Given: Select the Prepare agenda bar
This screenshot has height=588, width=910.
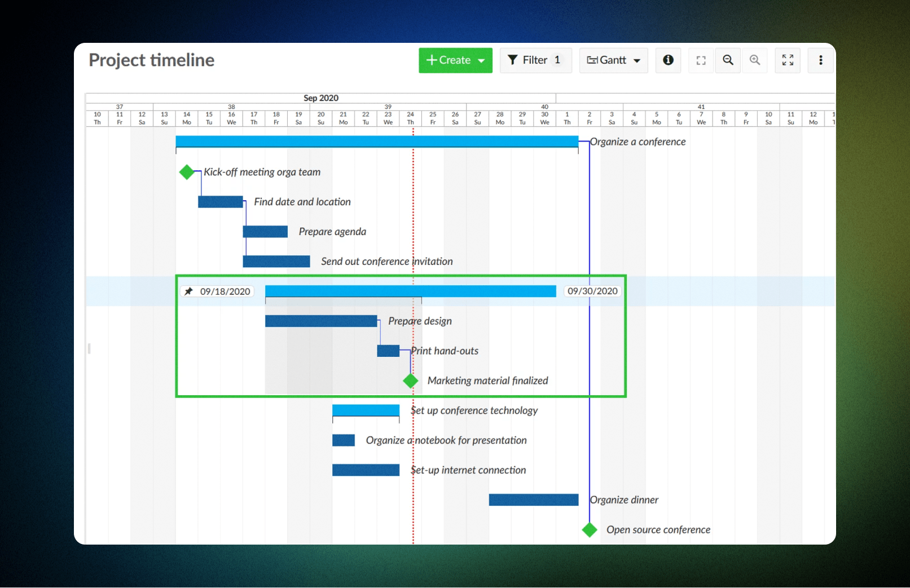Looking at the screenshot, I should [x=265, y=232].
